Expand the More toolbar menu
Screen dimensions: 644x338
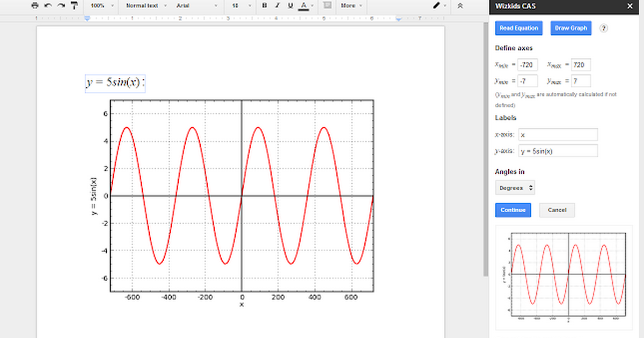[x=352, y=5]
